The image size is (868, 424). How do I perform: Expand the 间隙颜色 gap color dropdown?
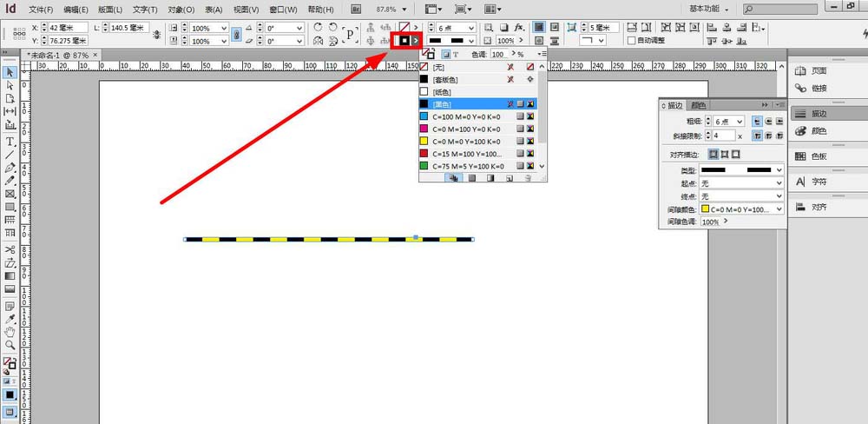point(779,209)
